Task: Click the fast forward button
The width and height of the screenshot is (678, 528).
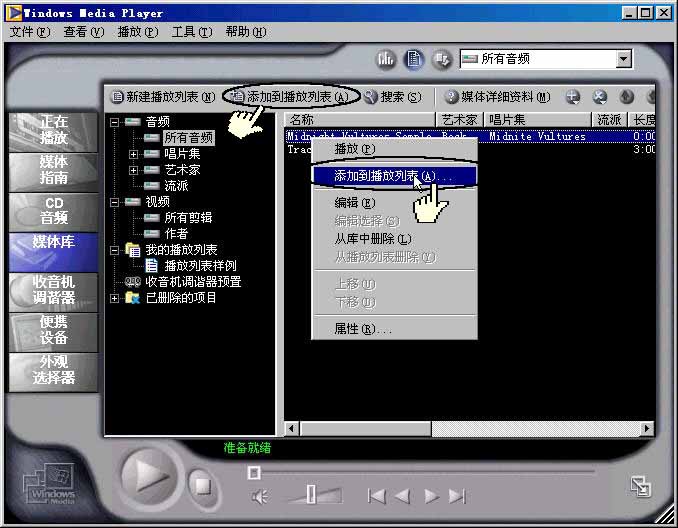Action: 431,496
